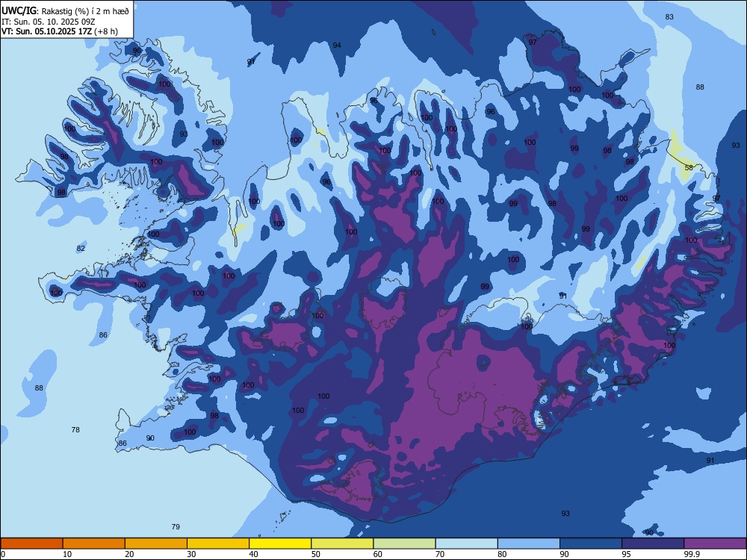The image size is (747, 560).
Task: Click the legend tick label "70"
Action: (x=440, y=554)
